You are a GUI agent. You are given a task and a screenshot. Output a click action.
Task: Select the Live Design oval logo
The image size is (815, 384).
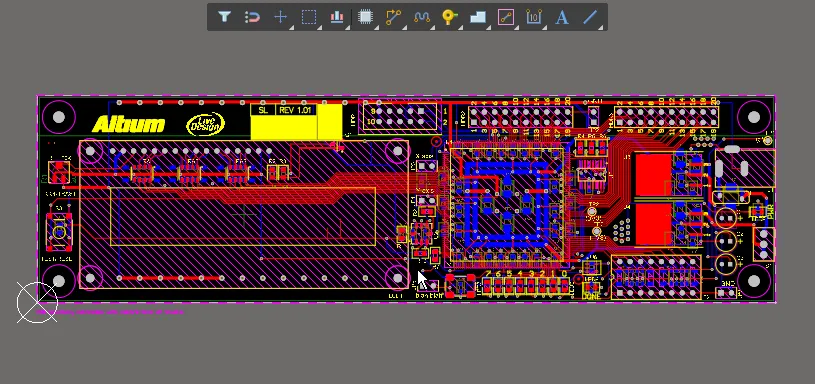205,124
